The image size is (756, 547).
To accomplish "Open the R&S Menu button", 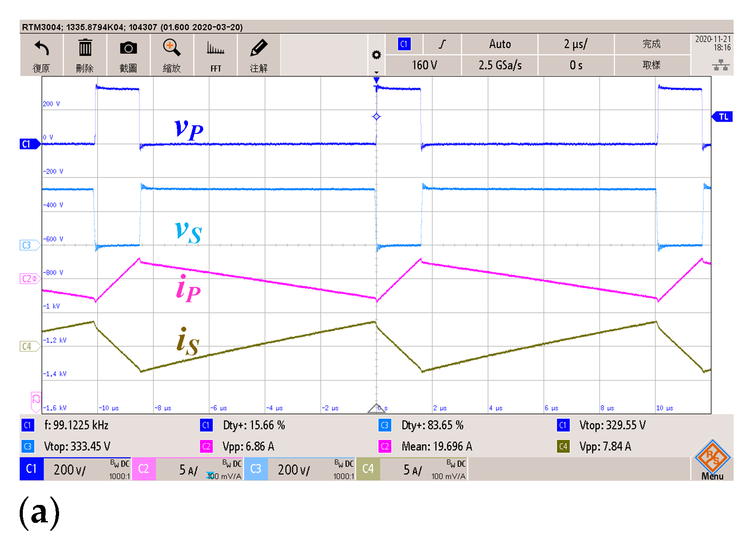I will 712,460.
